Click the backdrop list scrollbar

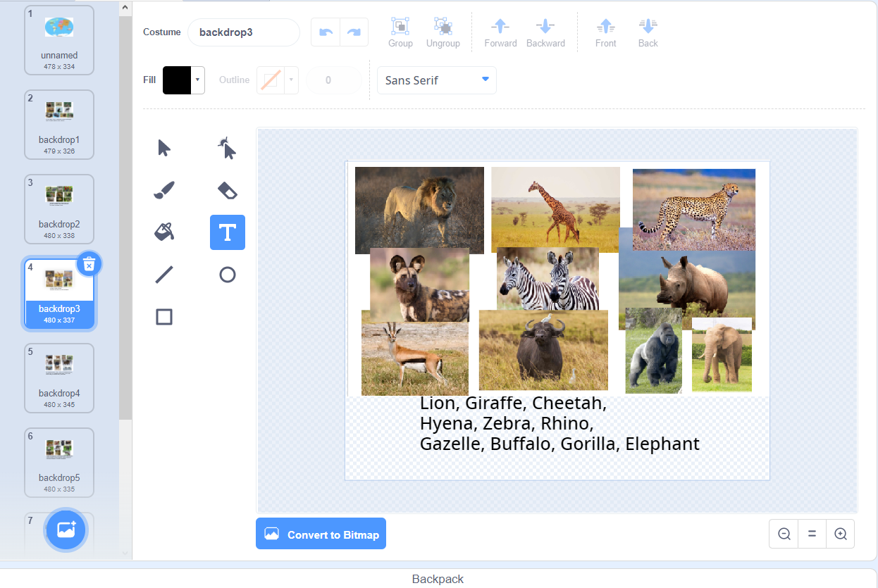click(125, 218)
